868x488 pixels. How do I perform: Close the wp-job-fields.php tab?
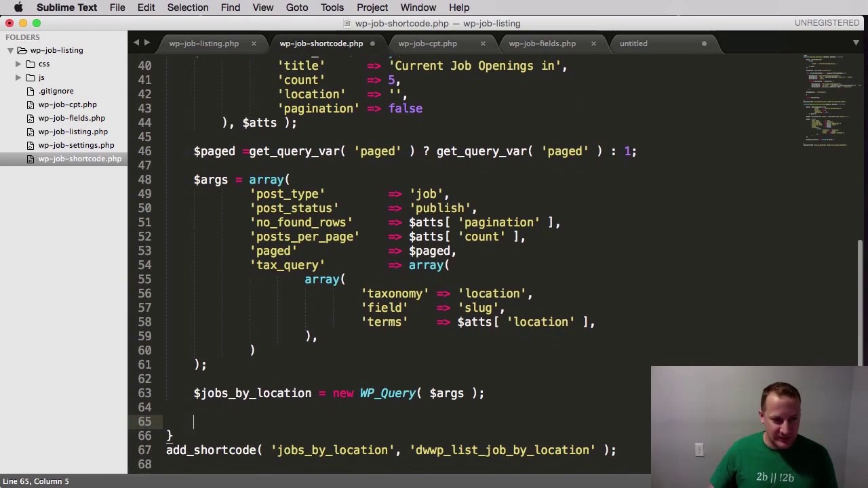coord(593,43)
